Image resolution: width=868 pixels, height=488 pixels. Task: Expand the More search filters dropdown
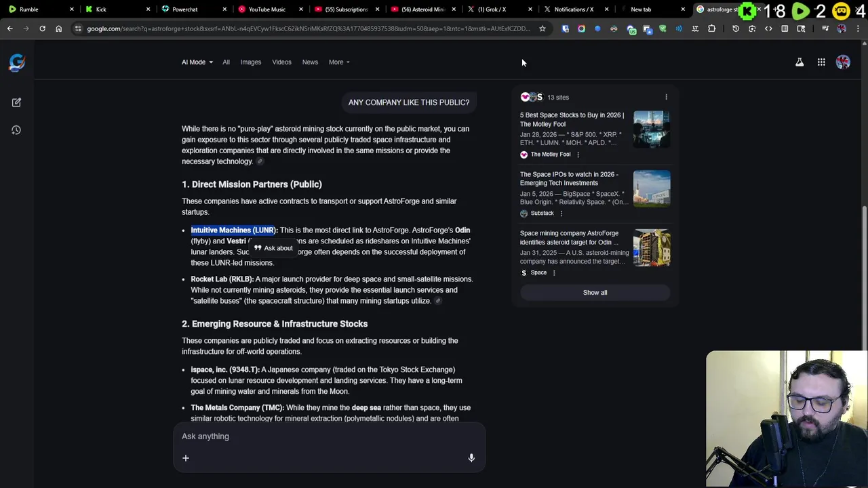pyautogui.click(x=339, y=62)
